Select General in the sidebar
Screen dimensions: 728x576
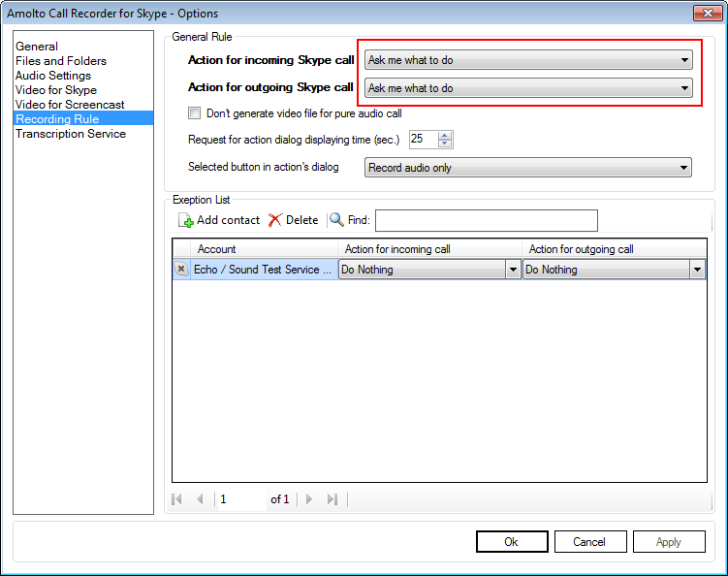(37, 47)
